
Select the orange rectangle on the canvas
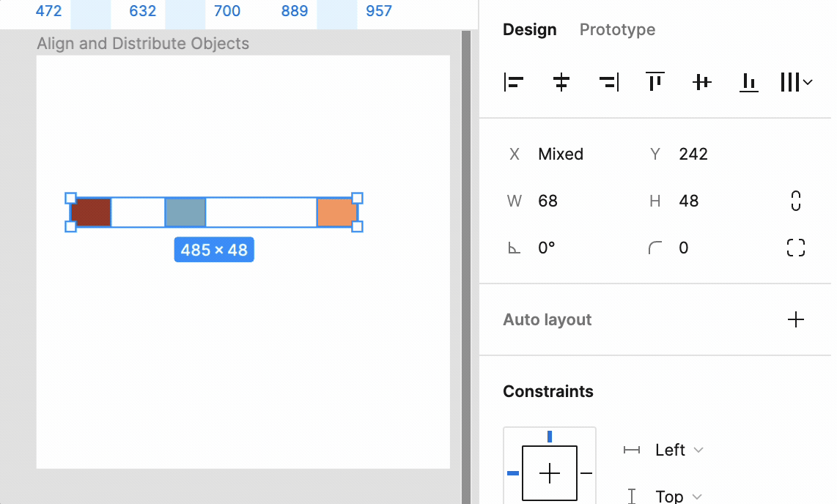pyautogui.click(x=336, y=212)
